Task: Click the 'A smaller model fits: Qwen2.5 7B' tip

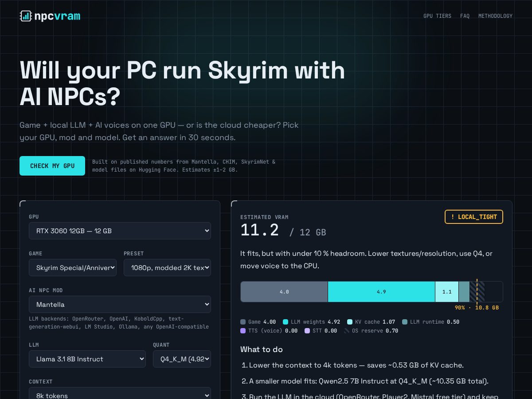Action: coord(369,381)
